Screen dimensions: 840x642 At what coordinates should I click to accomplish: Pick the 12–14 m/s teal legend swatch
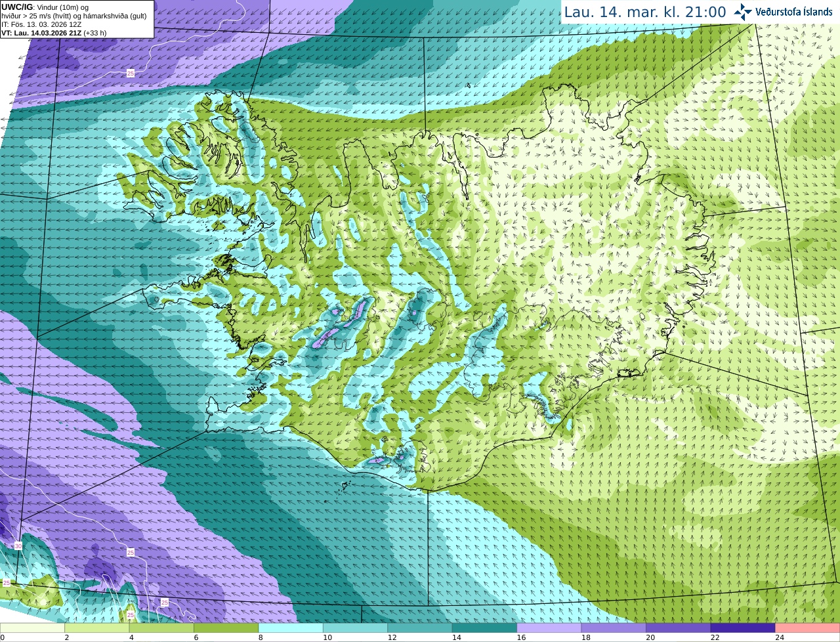(x=420, y=628)
